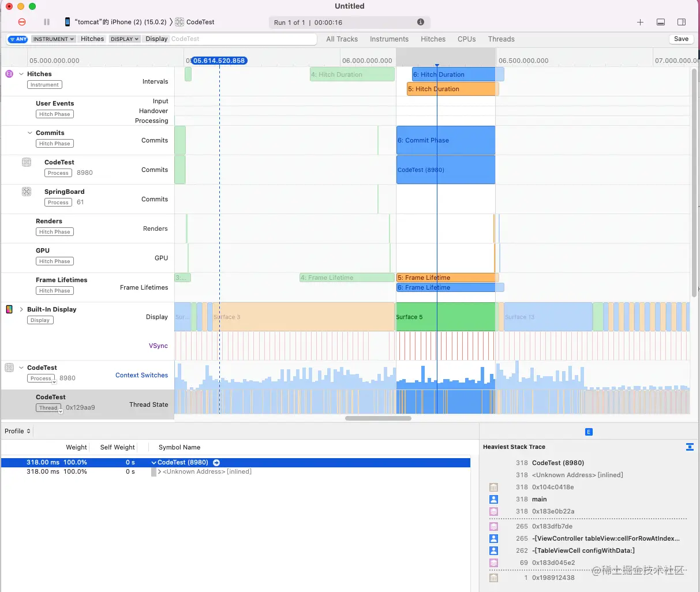The image size is (700, 592).
Task: Switch to the All Tracks tab
Action: tap(342, 39)
